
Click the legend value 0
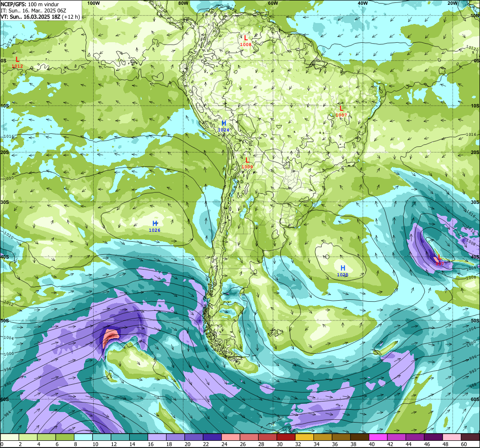point(2,444)
